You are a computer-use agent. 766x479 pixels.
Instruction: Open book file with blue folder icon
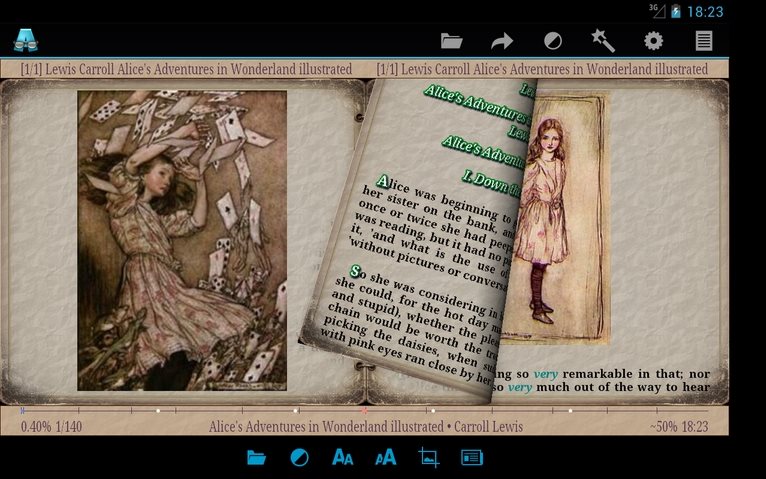tap(256, 457)
